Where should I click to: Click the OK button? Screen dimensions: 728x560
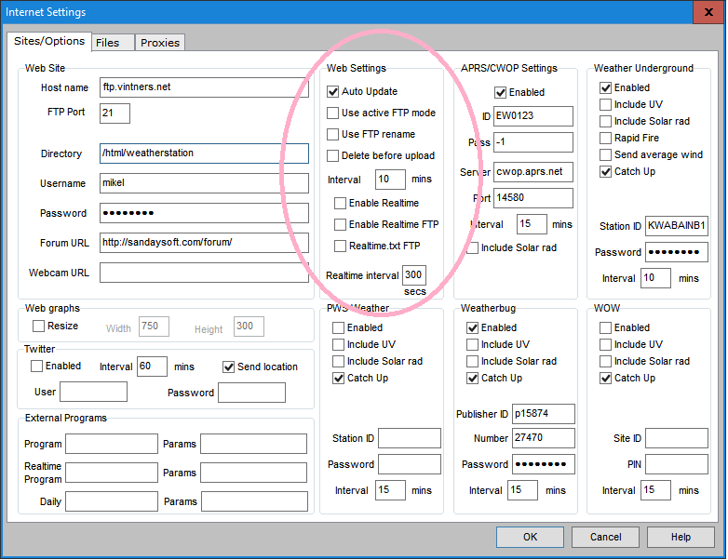click(x=530, y=537)
